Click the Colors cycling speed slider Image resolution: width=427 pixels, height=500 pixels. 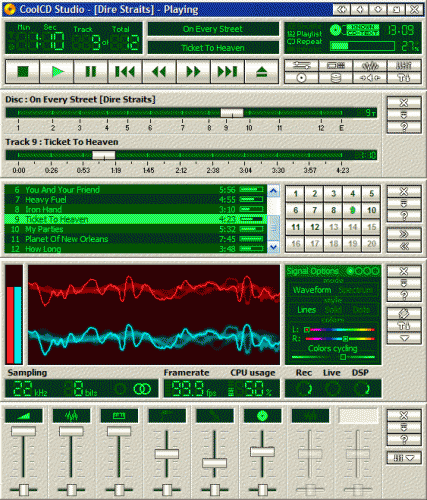tap(333, 357)
